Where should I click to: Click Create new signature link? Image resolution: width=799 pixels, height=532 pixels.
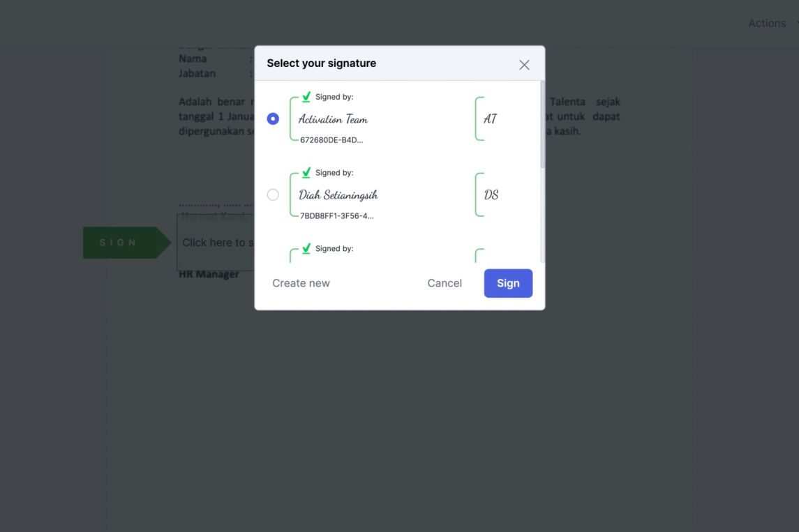point(301,283)
